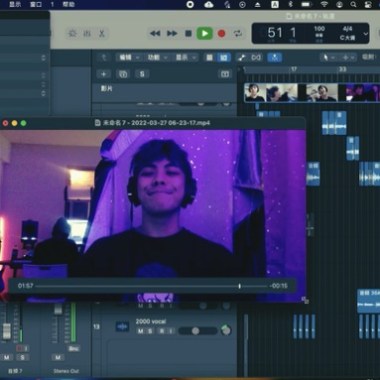Viewport: 380px width, 380px height.
Task: Open the 功能 dropdown menu
Action: (x=157, y=57)
